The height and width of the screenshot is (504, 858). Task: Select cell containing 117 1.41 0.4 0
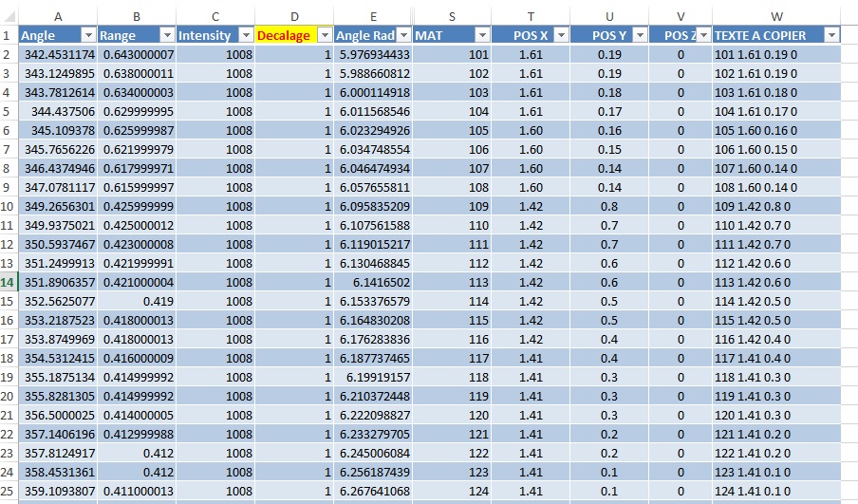(x=776, y=359)
